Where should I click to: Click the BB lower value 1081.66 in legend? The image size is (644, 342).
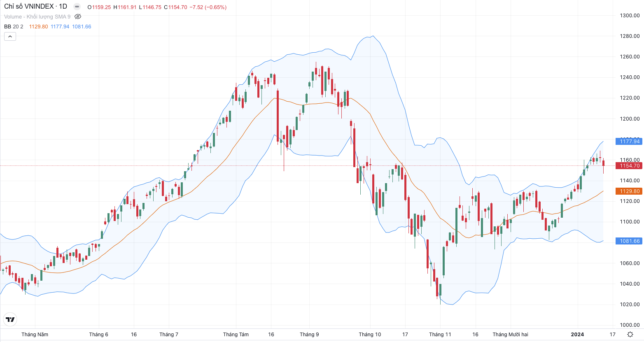click(x=82, y=27)
